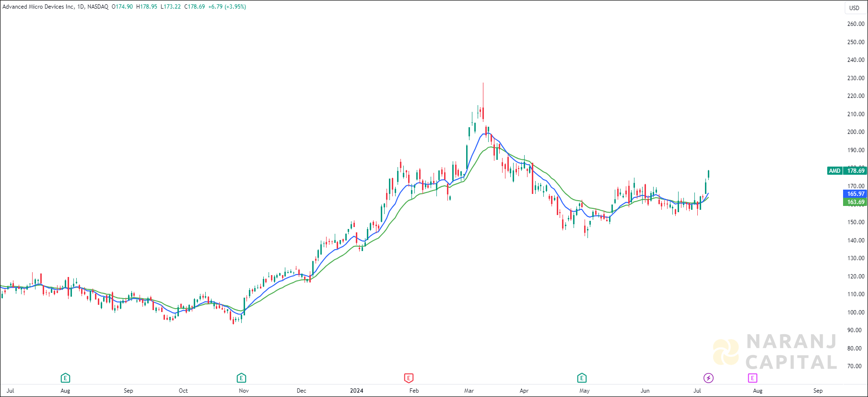Click the latest green candle near 178
868x397 pixels.
tap(708, 174)
